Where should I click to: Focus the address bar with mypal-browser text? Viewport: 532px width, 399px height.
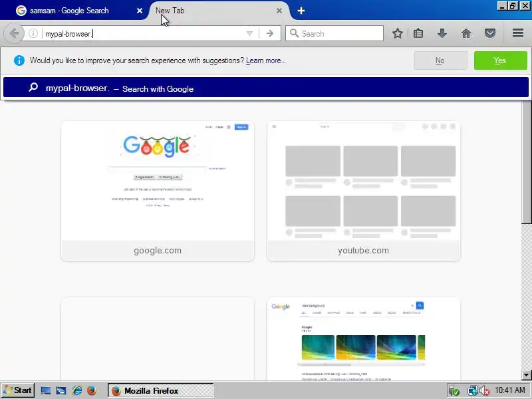(x=142, y=34)
